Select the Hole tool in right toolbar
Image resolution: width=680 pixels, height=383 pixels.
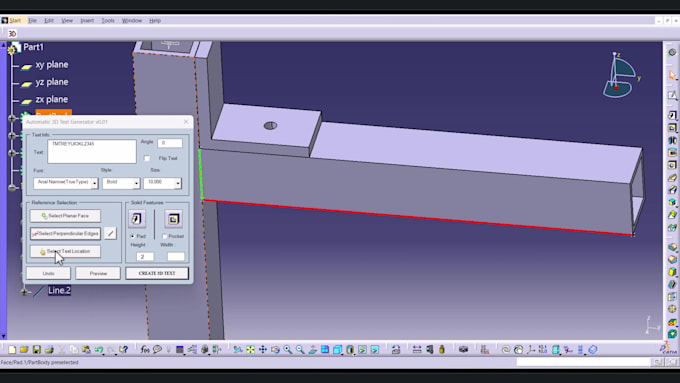pyautogui.click(x=672, y=165)
